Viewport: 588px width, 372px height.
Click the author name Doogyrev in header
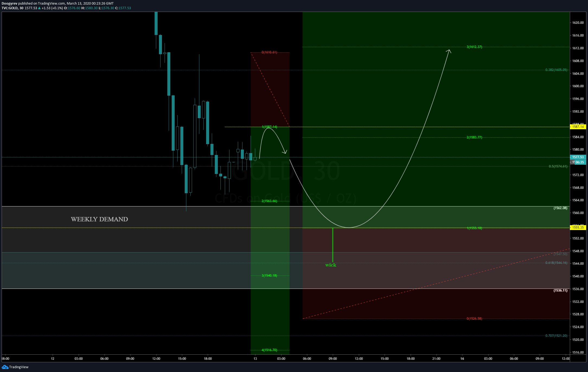9,4
